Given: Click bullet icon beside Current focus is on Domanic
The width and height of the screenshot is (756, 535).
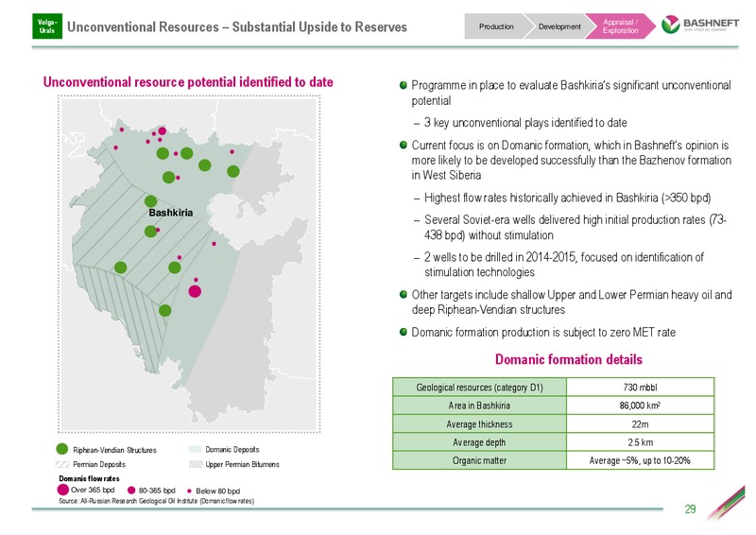Looking at the screenshot, I should pyautogui.click(x=404, y=146).
